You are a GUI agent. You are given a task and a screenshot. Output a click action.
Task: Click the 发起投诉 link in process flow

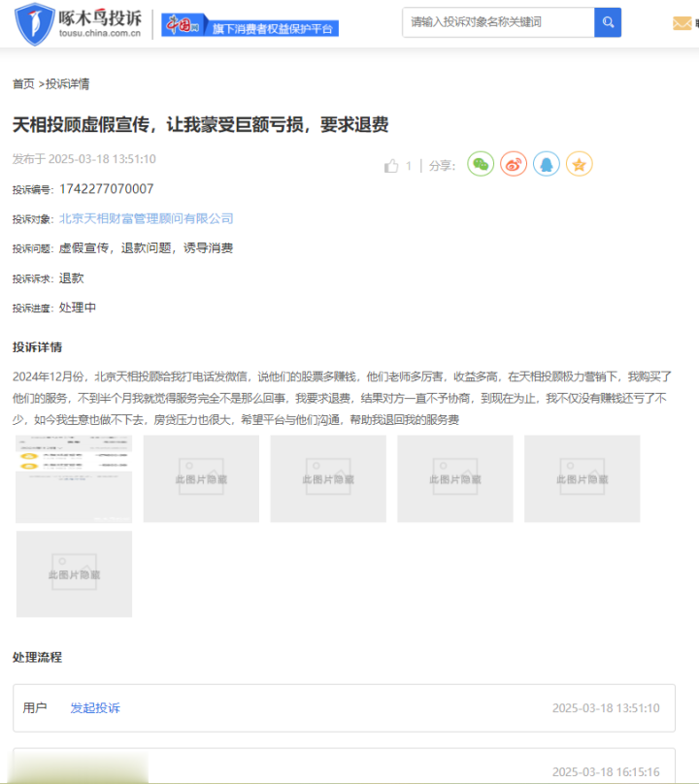click(x=95, y=708)
